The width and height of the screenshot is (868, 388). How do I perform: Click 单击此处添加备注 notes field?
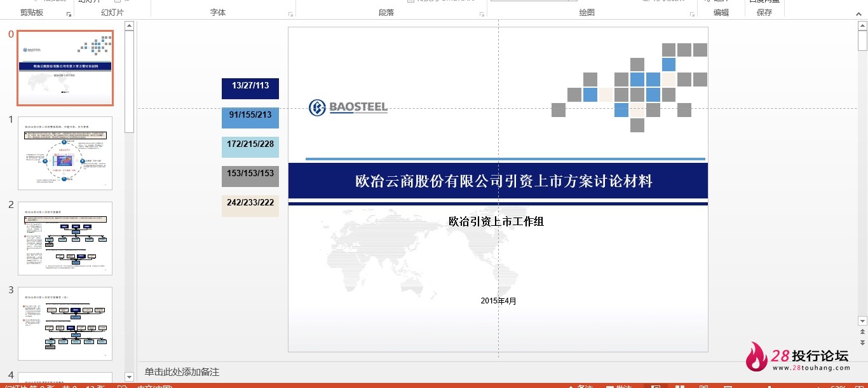[x=182, y=372]
